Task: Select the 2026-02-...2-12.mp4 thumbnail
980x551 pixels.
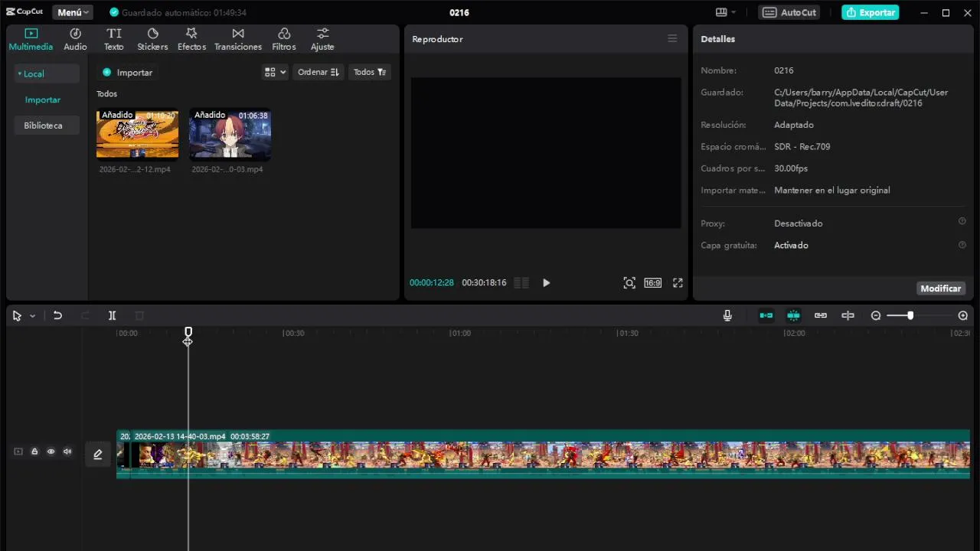Action: point(137,134)
